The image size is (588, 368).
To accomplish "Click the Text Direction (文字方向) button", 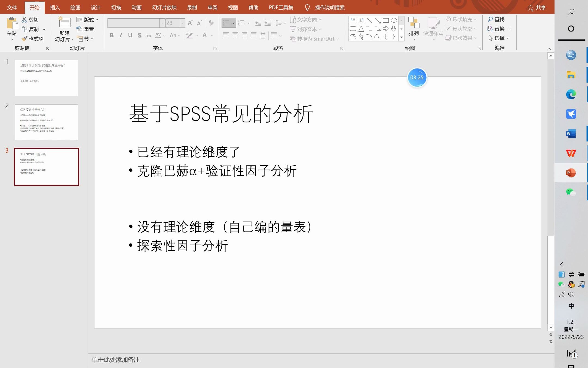I will [305, 20].
